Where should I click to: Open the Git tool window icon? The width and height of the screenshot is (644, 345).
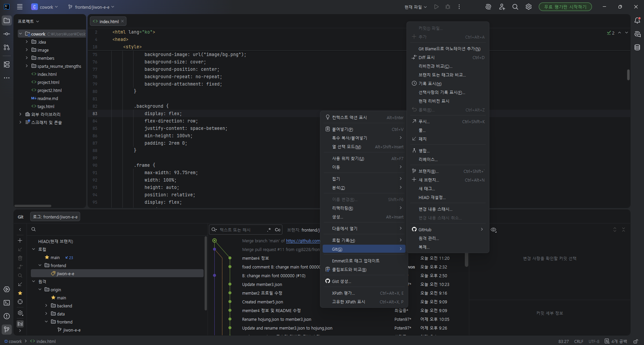click(7, 330)
